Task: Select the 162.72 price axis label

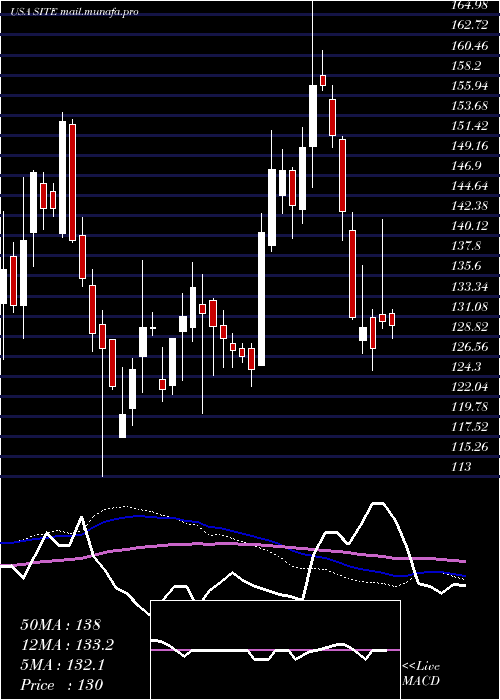Action: (471, 25)
